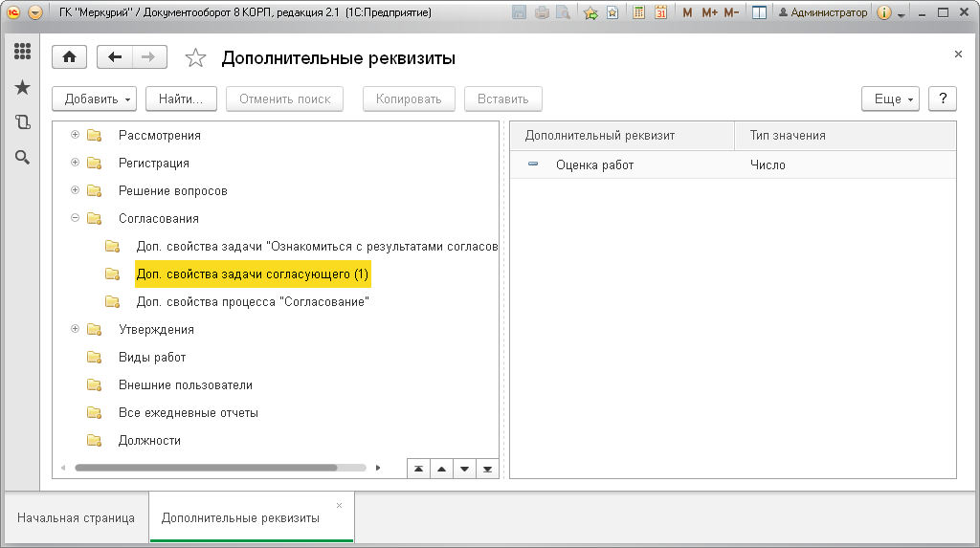
Task: Click the M- memory subtract button
Action: click(x=731, y=12)
